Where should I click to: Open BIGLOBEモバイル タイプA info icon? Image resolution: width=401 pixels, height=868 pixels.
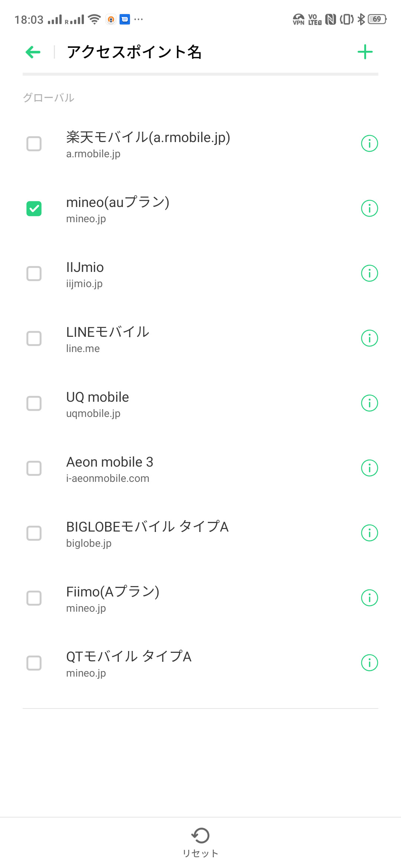pyautogui.click(x=369, y=533)
